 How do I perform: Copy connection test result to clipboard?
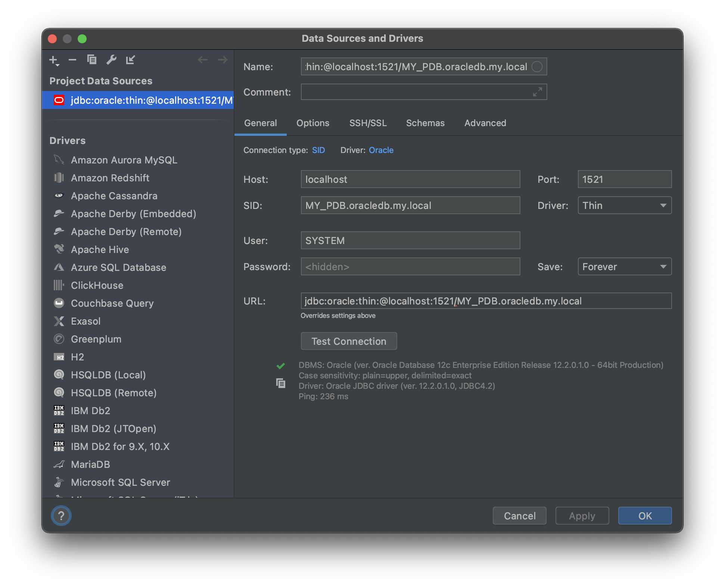[x=281, y=383]
